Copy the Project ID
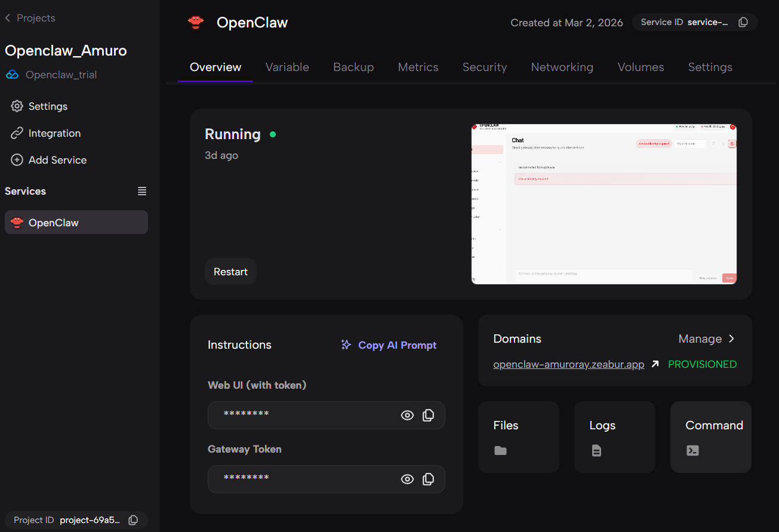The height and width of the screenshot is (532, 779). (x=133, y=520)
